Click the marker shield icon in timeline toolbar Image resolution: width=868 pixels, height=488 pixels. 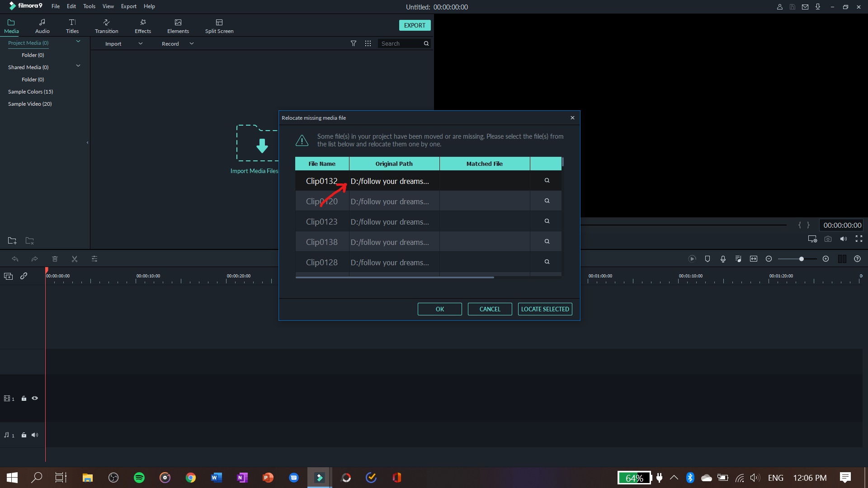pos(708,259)
